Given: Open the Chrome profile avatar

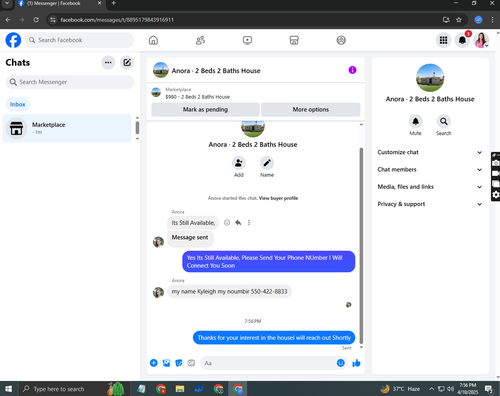Looking at the screenshot, I should 478,20.
